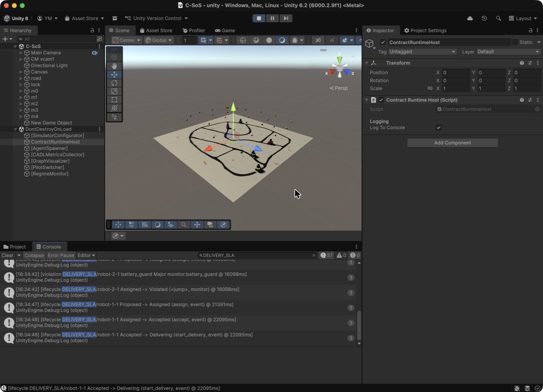Screen dimensions: 543x392
Task: Select the Rect tool
Action: [x=114, y=100]
